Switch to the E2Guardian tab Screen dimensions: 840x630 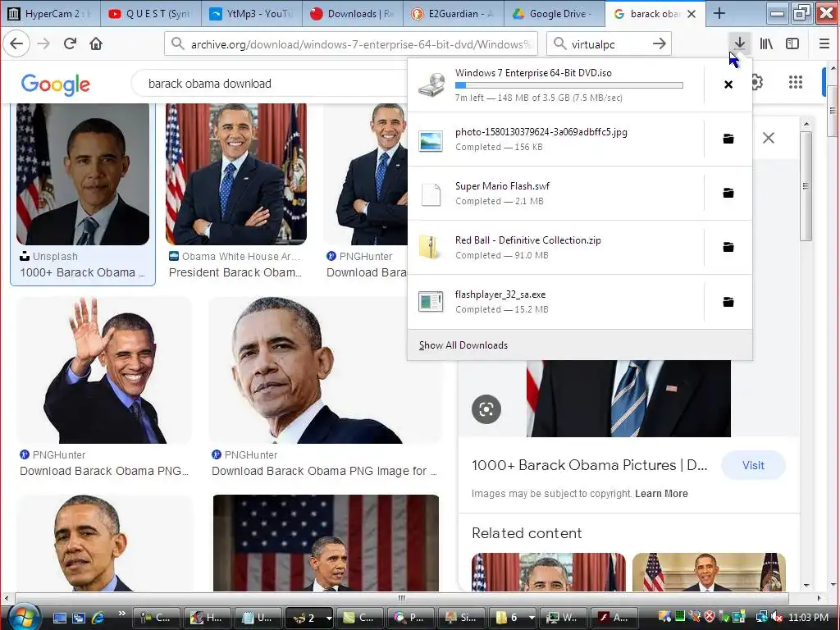pyautogui.click(x=453, y=13)
